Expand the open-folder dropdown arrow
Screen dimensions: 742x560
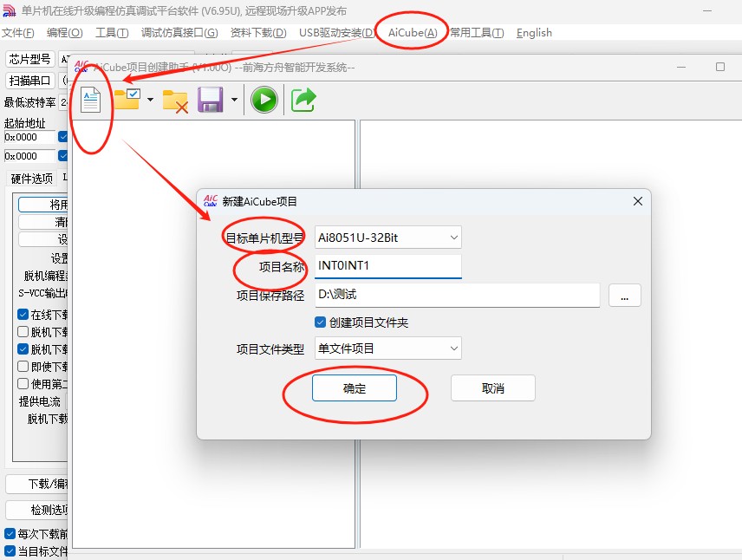(150, 100)
